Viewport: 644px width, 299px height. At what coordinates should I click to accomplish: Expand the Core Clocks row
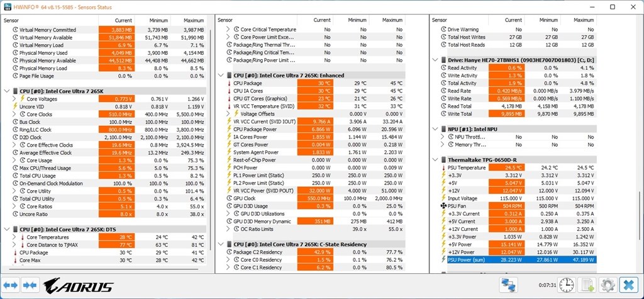coord(15,115)
